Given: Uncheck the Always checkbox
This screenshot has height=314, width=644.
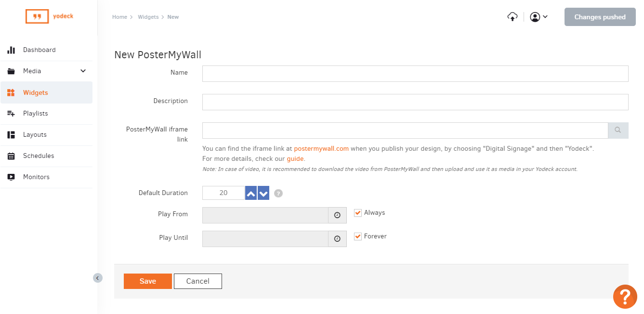Looking at the screenshot, I should click(x=358, y=213).
